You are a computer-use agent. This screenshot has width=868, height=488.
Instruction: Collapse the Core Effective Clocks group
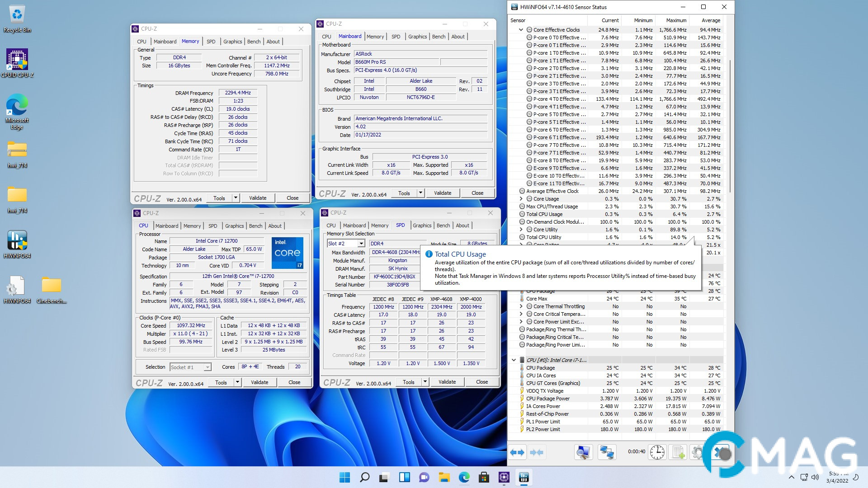pyautogui.click(x=521, y=30)
